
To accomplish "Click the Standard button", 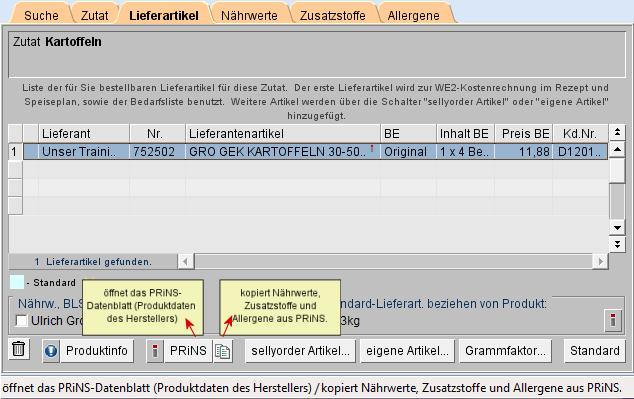I will coord(594,351).
